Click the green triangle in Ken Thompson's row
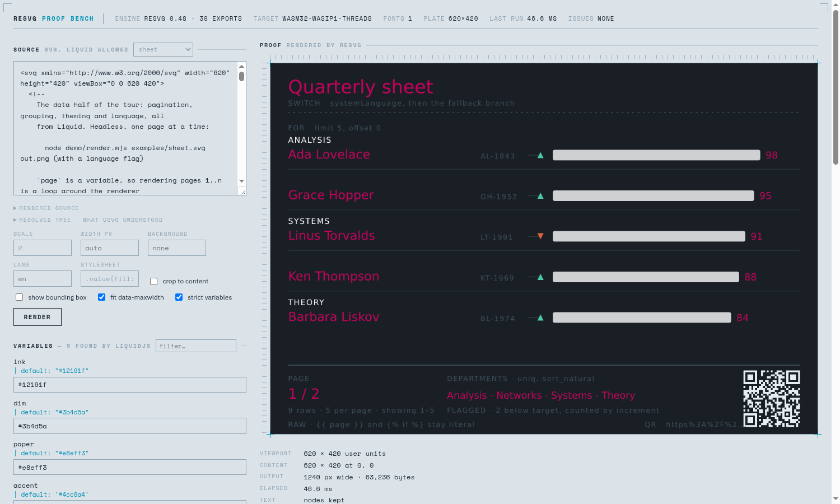 pos(540,277)
